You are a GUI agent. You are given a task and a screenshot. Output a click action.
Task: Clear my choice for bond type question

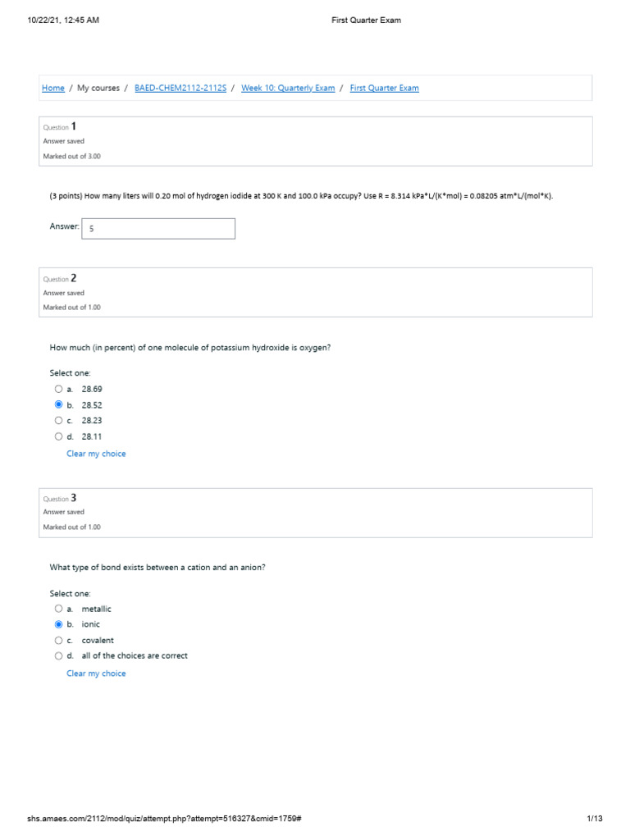tap(96, 673)
